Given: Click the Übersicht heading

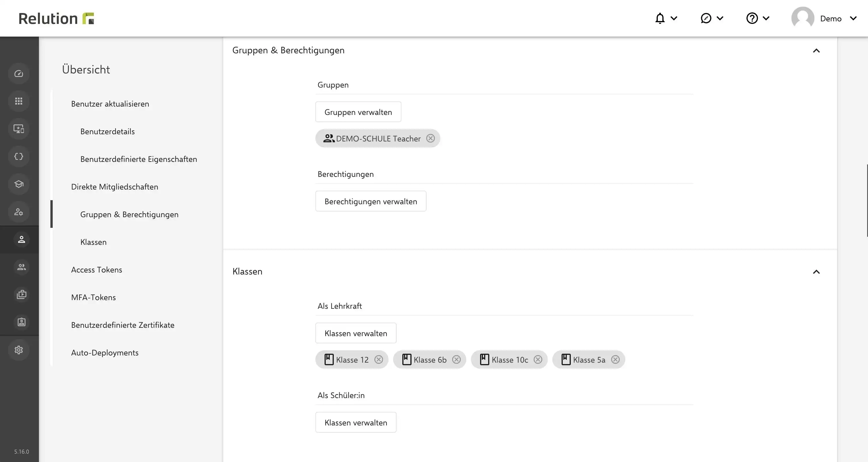Looking at the screenshot, I should pos(86,69).
